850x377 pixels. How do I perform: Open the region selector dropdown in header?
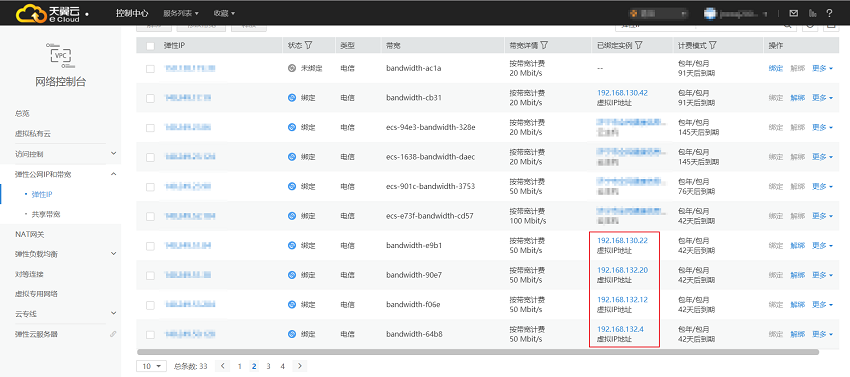point(658,13)
